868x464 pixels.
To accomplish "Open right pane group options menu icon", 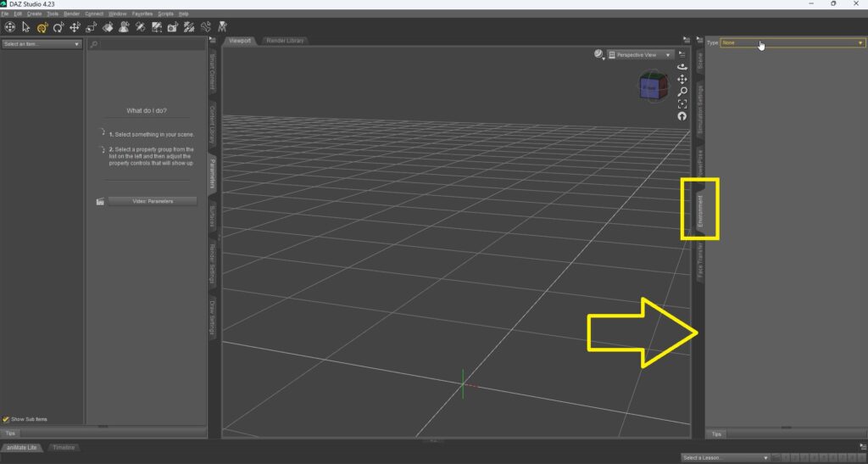I will (699, 40).
